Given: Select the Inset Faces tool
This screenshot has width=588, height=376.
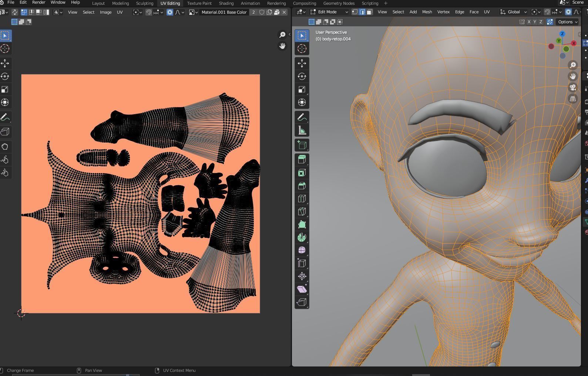Looking at the screenshot, I should tap(302, 173).
